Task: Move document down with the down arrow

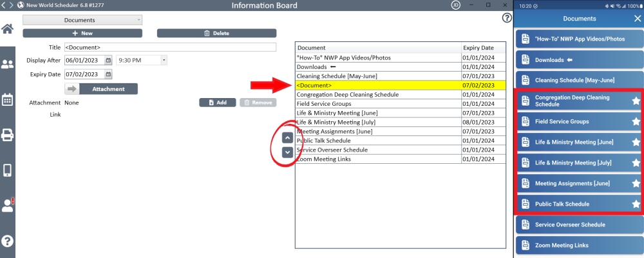Action: point(287,152)
